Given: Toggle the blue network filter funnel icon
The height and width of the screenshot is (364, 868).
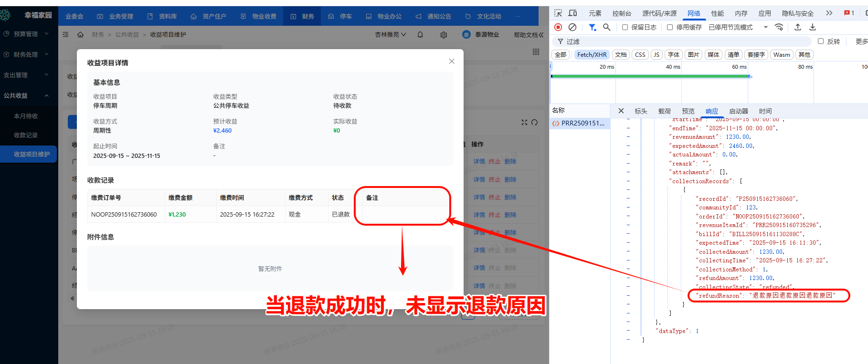Looking at the screenshot, I should [x=592, y=27].
